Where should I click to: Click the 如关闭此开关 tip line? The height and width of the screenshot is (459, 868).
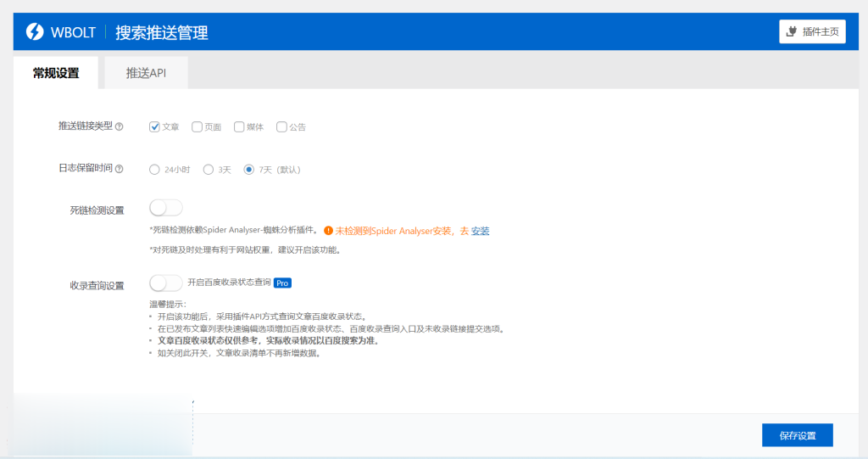click(x=239, y=353)
